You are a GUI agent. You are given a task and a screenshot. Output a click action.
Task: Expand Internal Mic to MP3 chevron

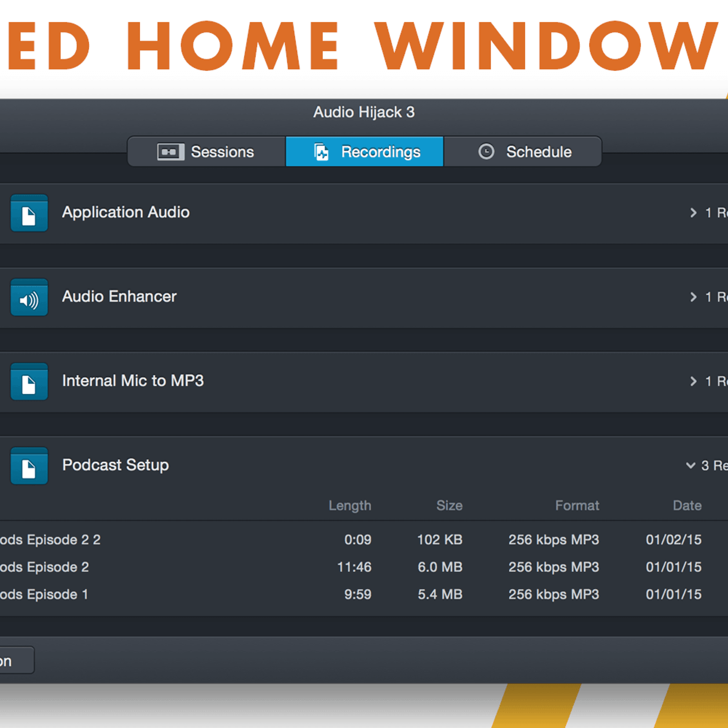coord(693,381)
